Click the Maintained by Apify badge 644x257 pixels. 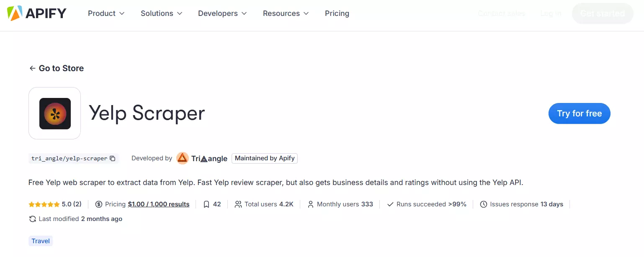[x=265, y=158]
